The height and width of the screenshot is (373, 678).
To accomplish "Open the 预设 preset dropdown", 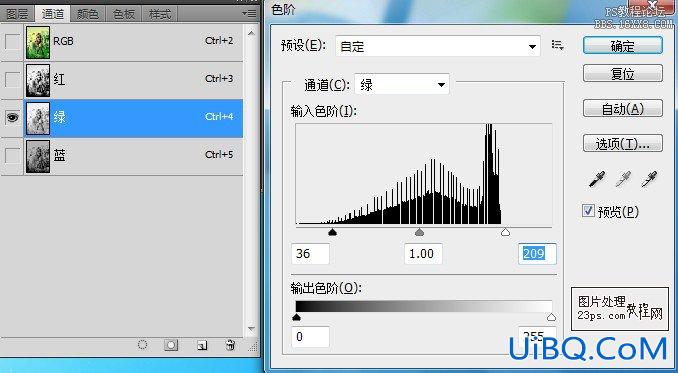I will pyautogui.click(x=438, y=46).
